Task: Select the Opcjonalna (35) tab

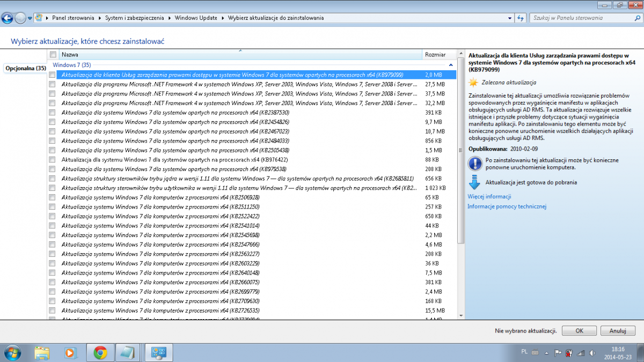Action: pyautogui.click(x=25, y=68)
